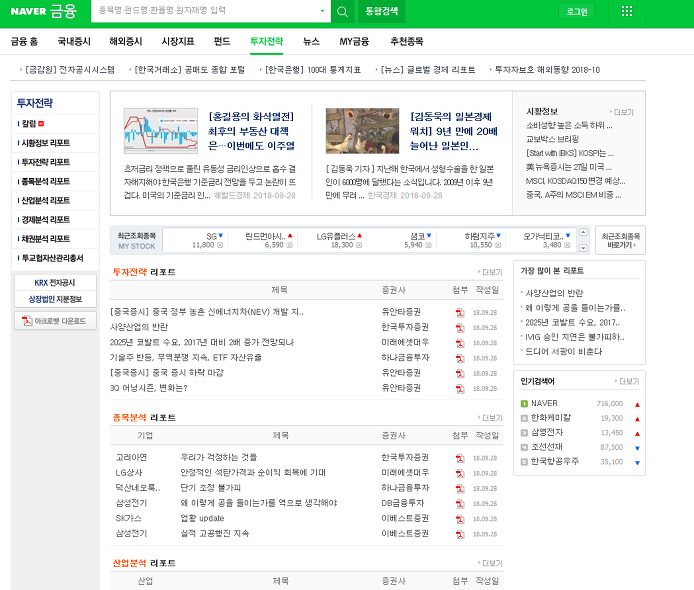694x590 pixels.
Task: Open PDF for 덕산네오룩스 report
Action: pyautogui.click(x=460, y=489)
